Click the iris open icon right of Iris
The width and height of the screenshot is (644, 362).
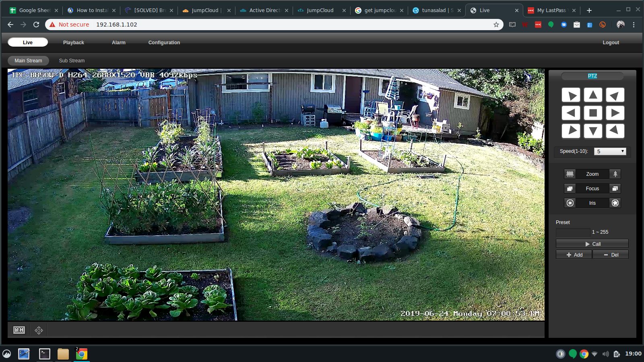pyautogui.click(x=615, y=203)
